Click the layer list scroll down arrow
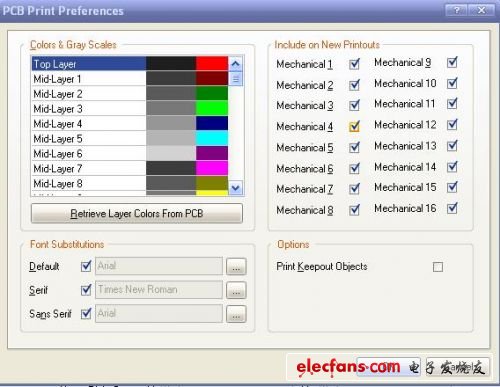This screenshot has width=500, height=387. pyautogui.click(x=236, y=188)
